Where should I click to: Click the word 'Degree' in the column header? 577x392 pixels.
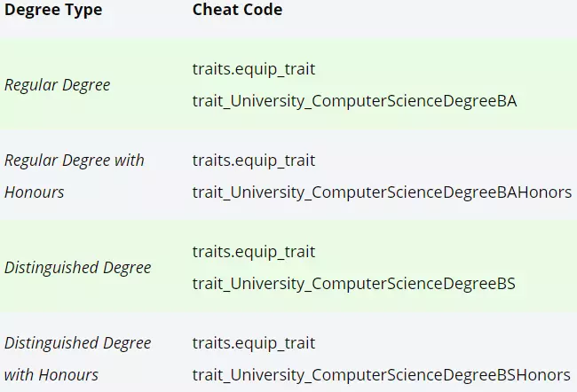point(32,11)
